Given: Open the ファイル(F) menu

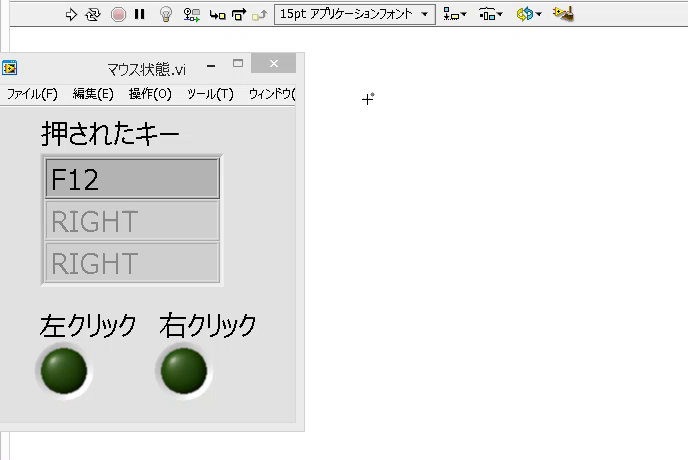Looking at the screenshot, I should click(32, 94).
